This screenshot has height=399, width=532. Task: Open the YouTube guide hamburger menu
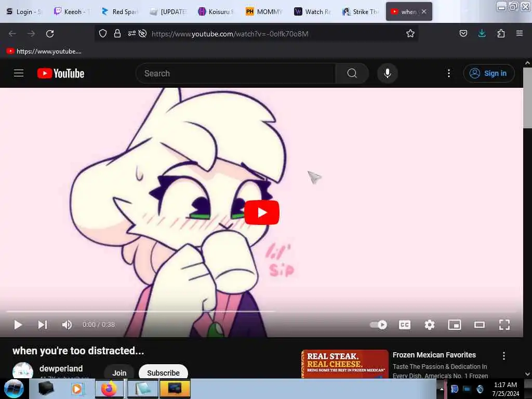click(x=19, y=73)
